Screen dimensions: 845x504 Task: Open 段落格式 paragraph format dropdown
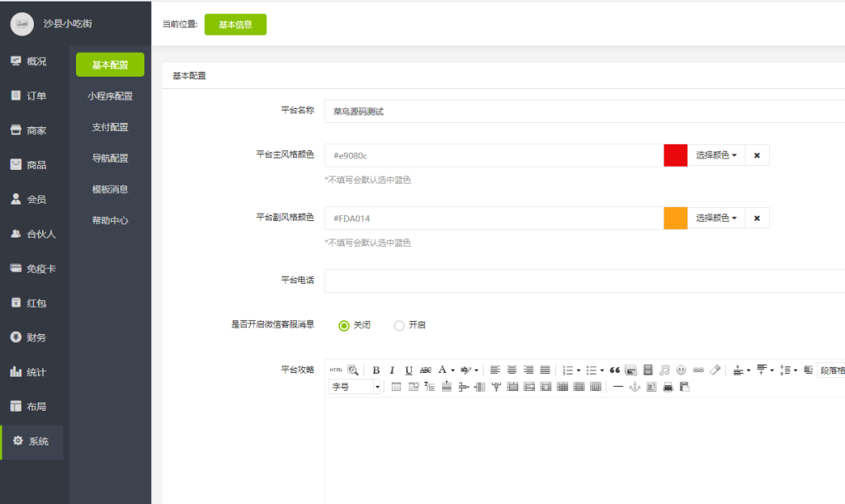(831, 370)
